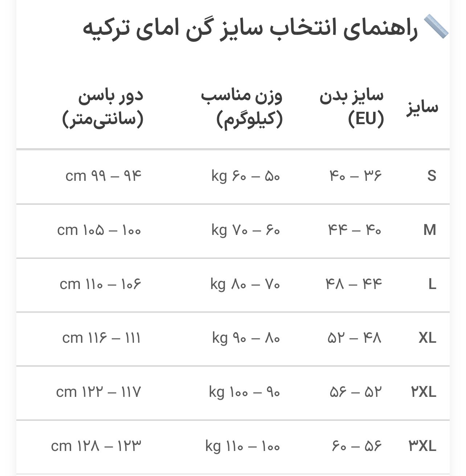Select the L row EU body size cell

(354, 284)
